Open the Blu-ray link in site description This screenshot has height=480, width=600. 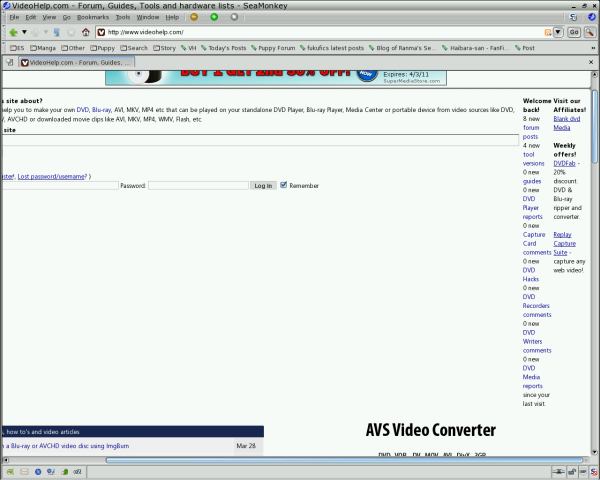[101, 110]
